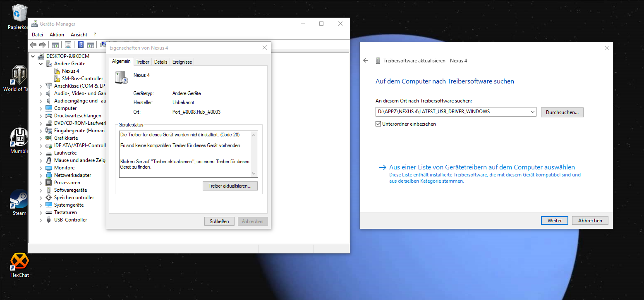This screenshot has height=300, width=644.
Task: Select Eingabegeräte (Human Interface) tree entry
Action: click(79, 131)
